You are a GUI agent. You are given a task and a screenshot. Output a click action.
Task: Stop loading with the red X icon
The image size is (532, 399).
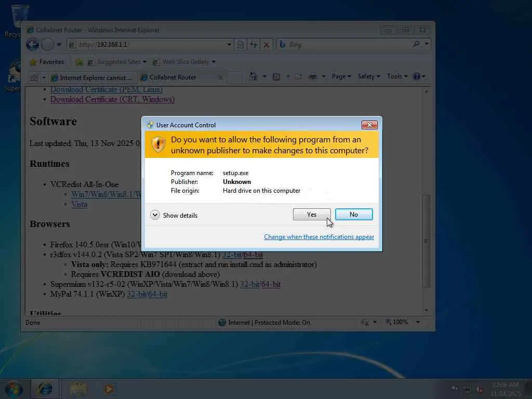(267, 45)
